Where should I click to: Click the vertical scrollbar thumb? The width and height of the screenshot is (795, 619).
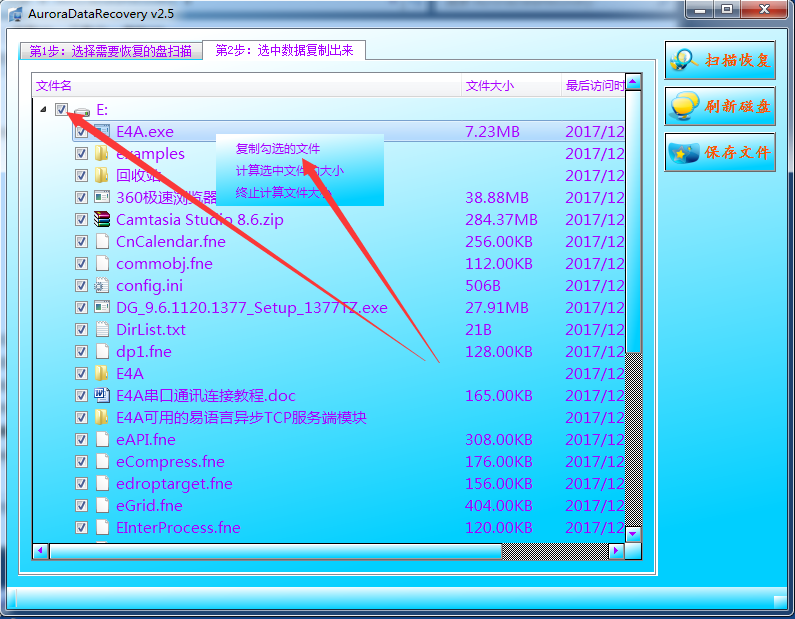point(633,221)
